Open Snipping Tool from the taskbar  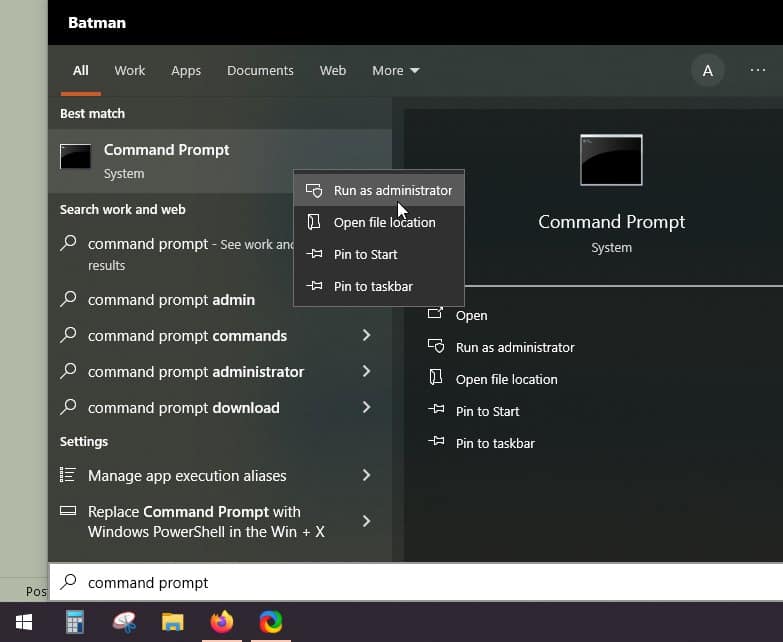124,622
